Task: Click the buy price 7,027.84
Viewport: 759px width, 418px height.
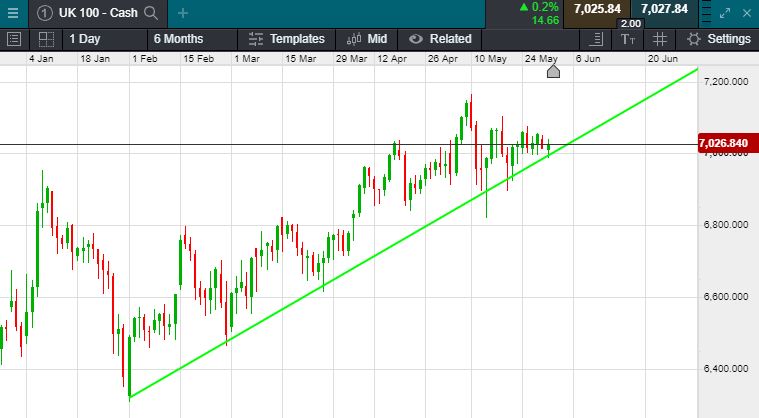Action: click(x=664, y=9)
